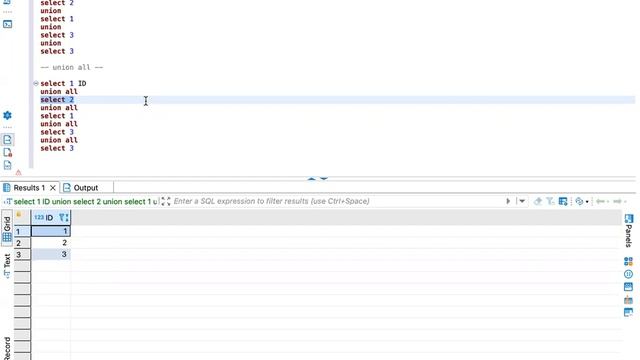
Task: Switch to the Grid view tab
Action: [7, 228]
